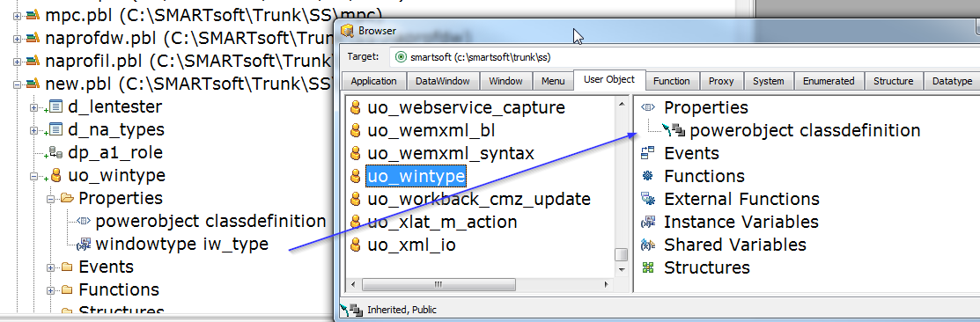Click the Properties folder icon in the tree
The width and height of the screenshot is (980, 322).
(67, 199)
